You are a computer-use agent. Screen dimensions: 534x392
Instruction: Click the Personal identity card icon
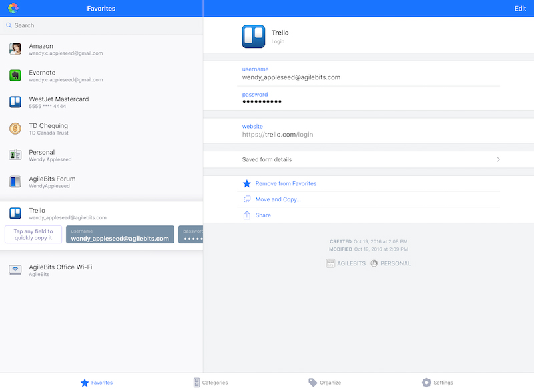(x=15, y=155)
